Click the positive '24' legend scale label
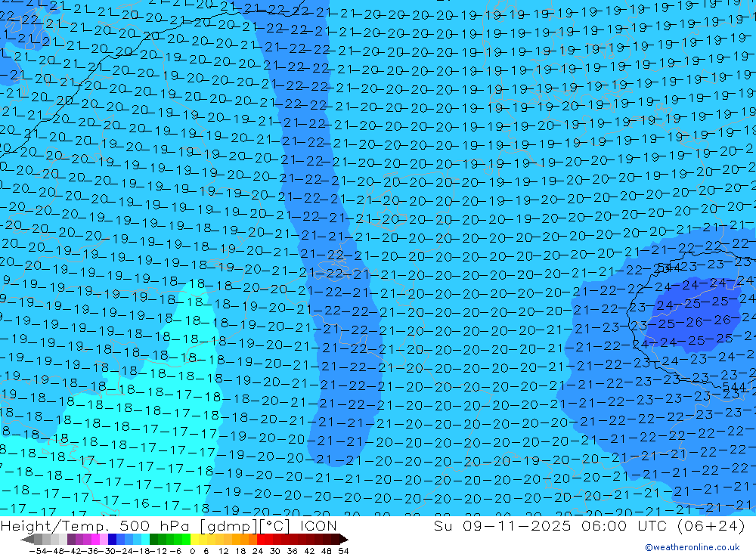Screen dimensions: 756x554 tap(258, 551)
